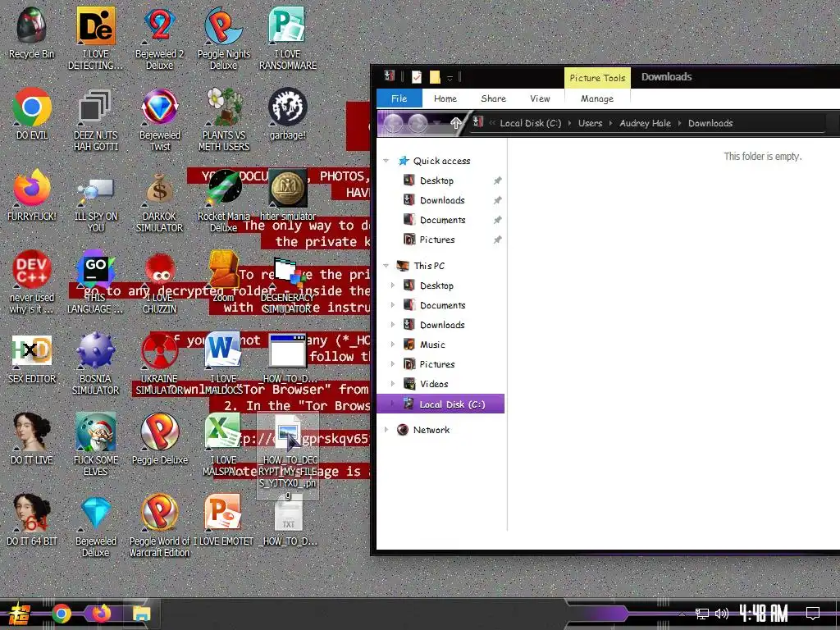The width and height of the screenshot is (840, 630).
Task: Click 'Local Disk (C:)' in address bar
Action: (531, 123)
